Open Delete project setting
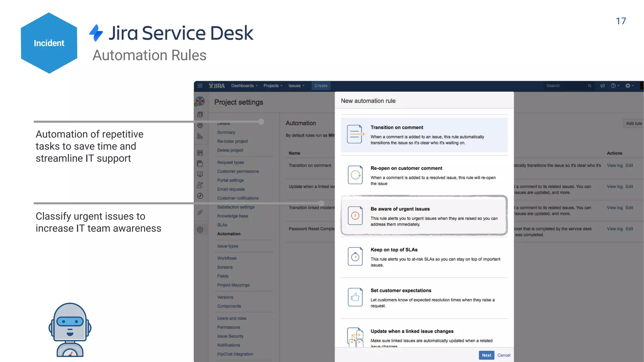 pyautogui.click(x=230, y=150)
